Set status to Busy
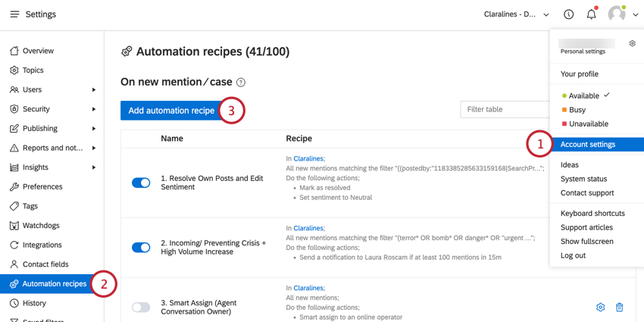Screen dimensions: 644x322 point(574,110)
